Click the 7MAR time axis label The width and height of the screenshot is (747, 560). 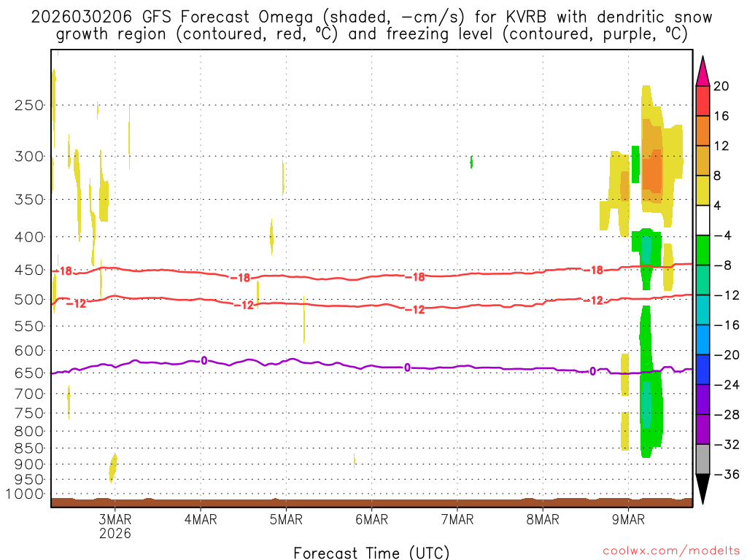pyautogui.click(x=457, y=519)
